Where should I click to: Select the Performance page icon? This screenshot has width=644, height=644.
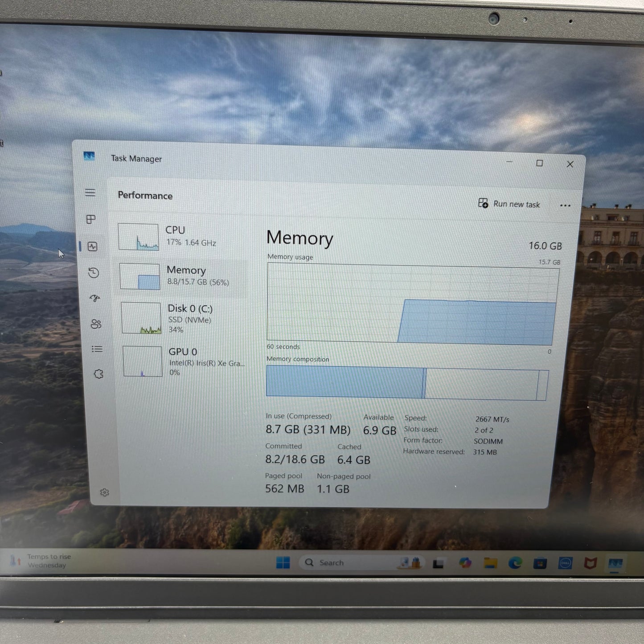pos(93,246)
